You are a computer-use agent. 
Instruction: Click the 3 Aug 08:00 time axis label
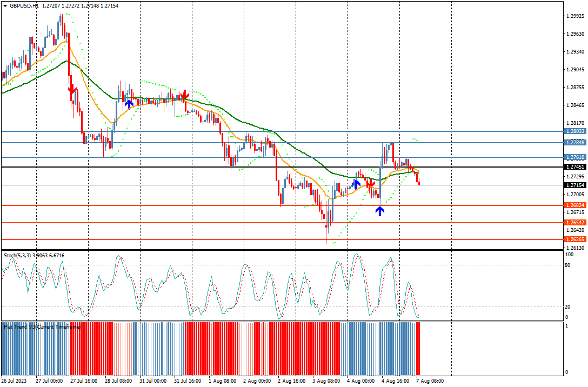(326, 381)
